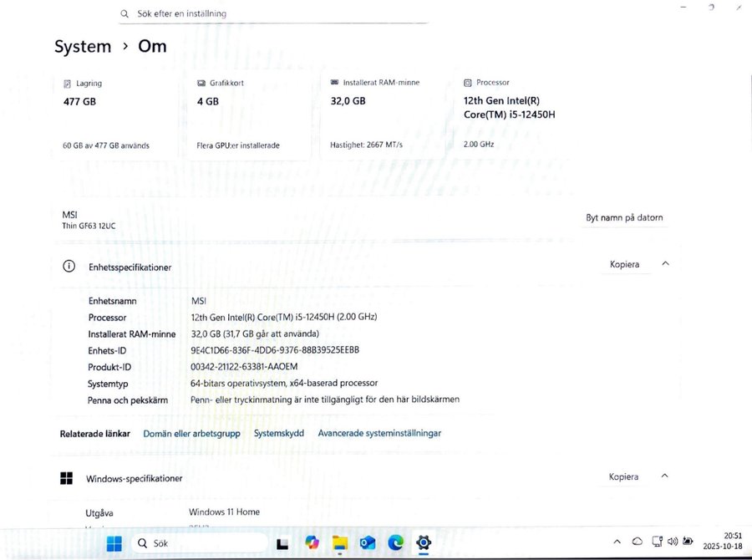Image resolution: width=752 pixels, height=560 pixels.
Task: Open the Windows Start menu
Action: (114, 542)
